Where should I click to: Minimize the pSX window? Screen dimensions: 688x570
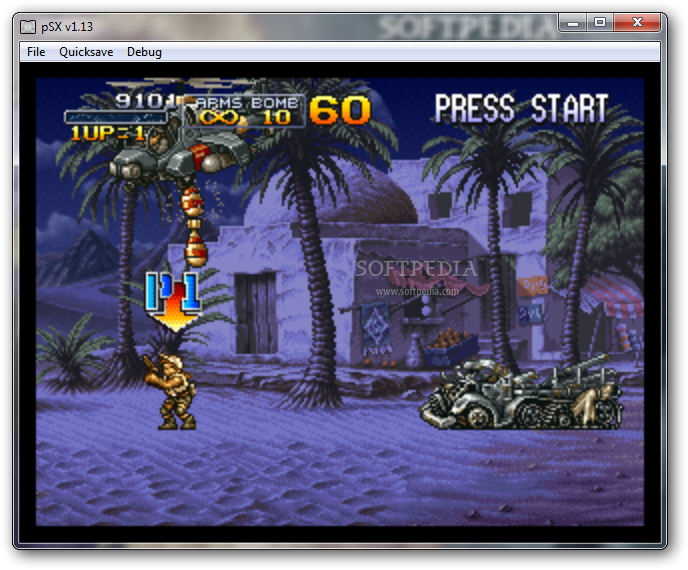573,23
